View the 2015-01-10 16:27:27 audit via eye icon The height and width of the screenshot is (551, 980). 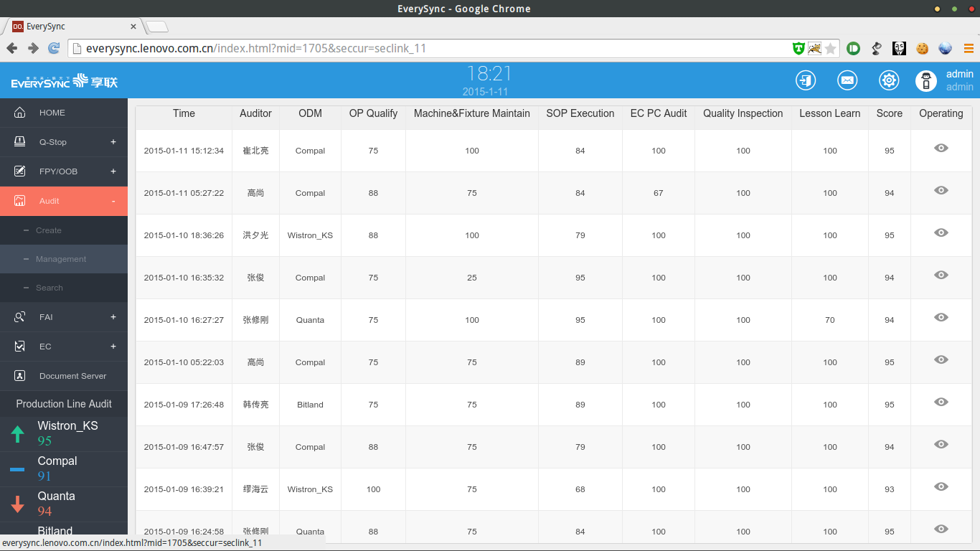pos(941,317)
